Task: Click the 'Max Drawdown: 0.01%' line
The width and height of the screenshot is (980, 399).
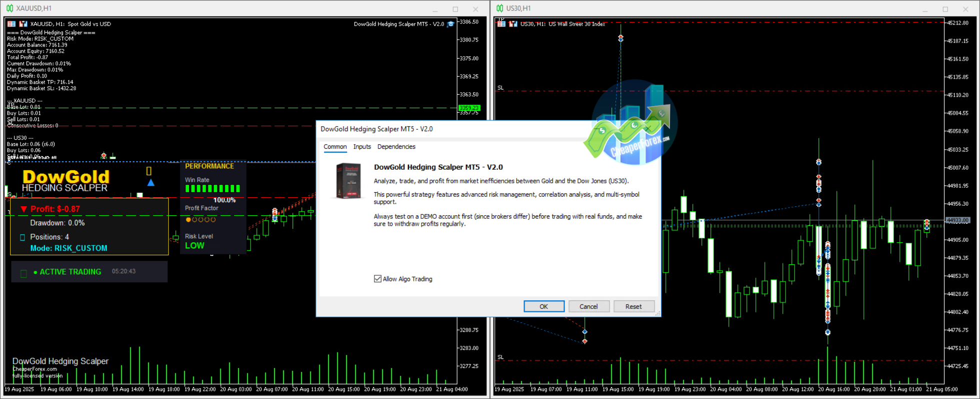Action: tap(35, 70)
